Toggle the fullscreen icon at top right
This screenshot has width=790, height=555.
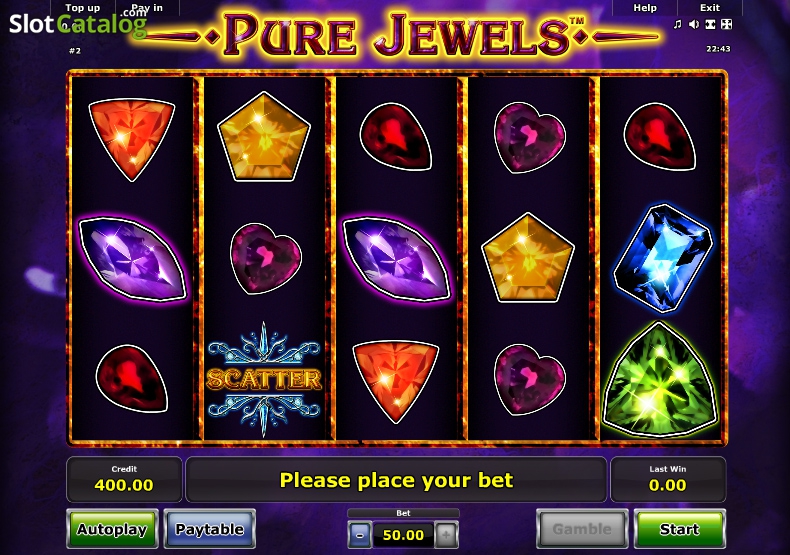[710, 24]
